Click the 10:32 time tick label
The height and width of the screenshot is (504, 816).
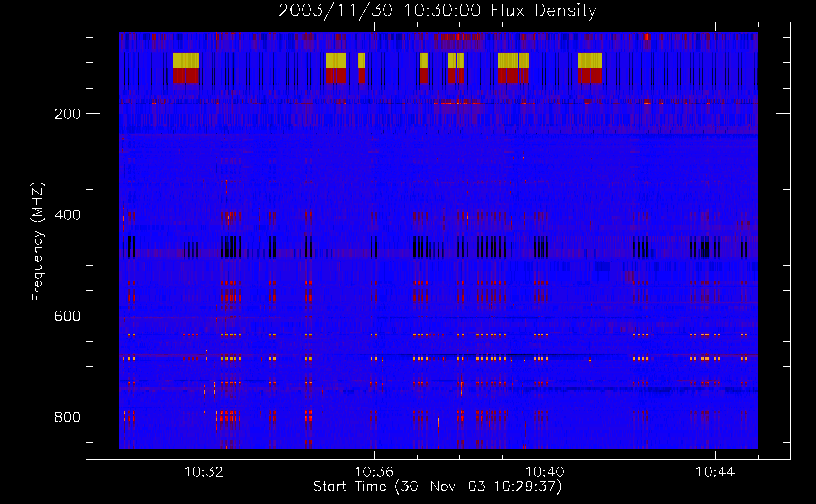tap(204, 472)
